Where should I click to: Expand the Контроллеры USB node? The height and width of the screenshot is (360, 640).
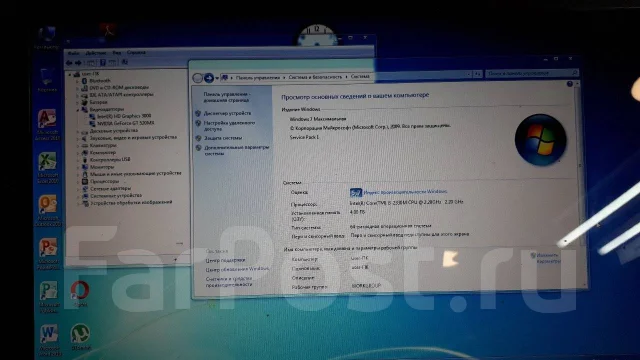tap(78, 160)
